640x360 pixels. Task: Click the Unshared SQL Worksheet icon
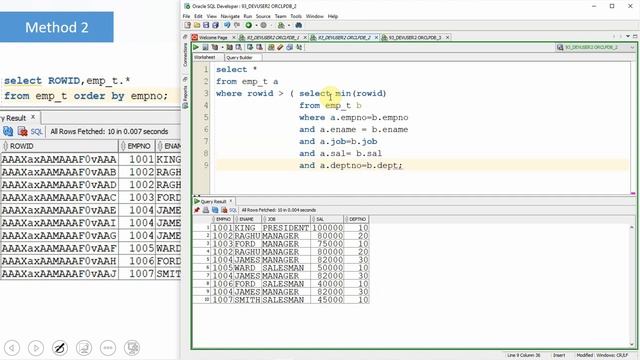271,47
